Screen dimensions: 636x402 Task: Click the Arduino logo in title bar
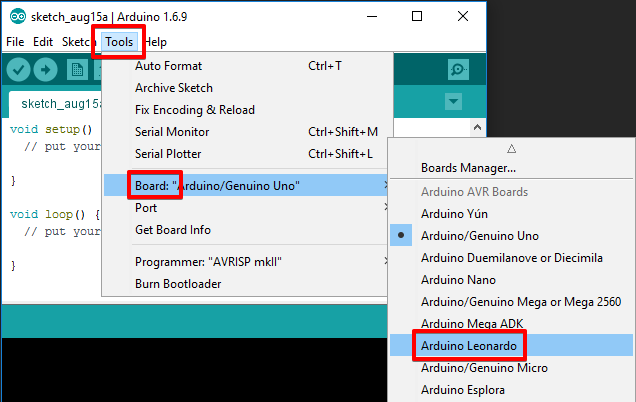(x=18, y=17)
